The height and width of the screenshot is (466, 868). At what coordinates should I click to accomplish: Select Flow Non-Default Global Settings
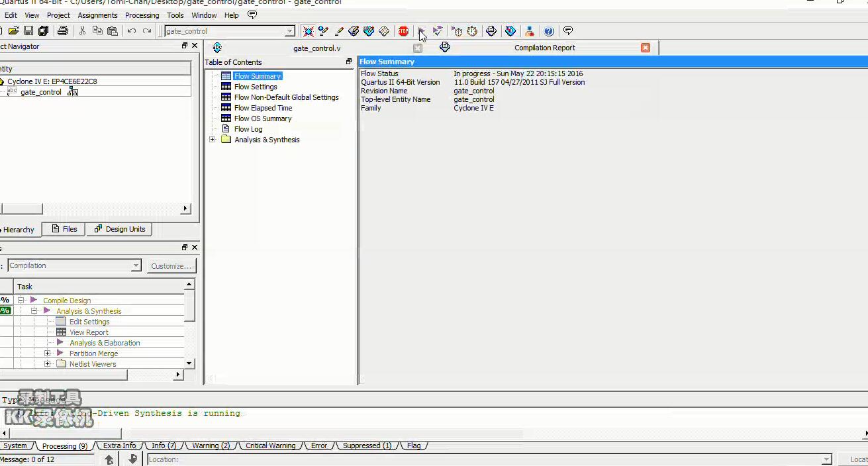(x=286, y=97)
